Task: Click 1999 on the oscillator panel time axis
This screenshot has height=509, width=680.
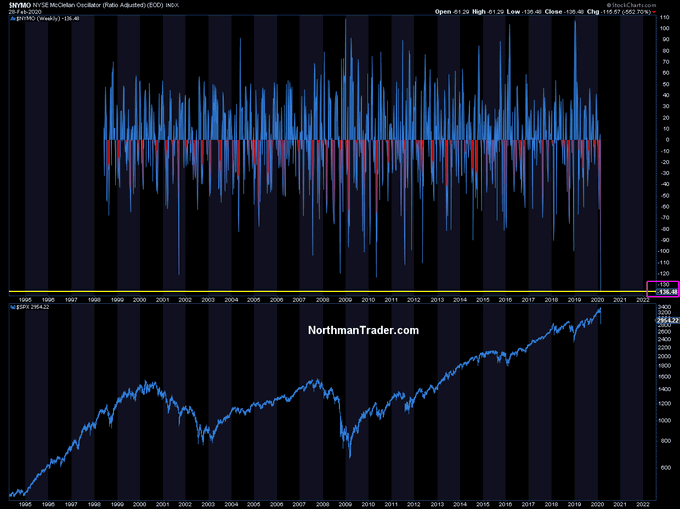Action: tap(117, 300)
